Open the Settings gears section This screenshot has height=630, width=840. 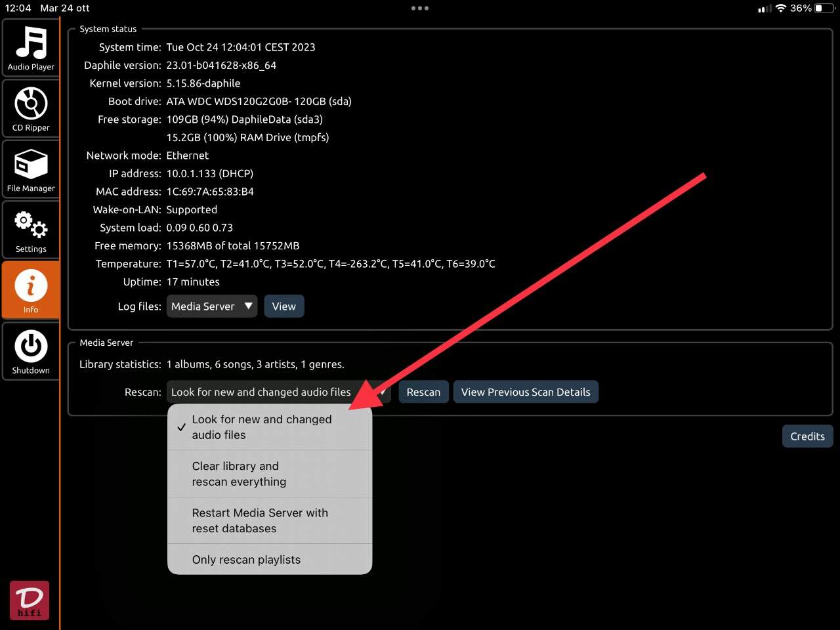(31, 230)
